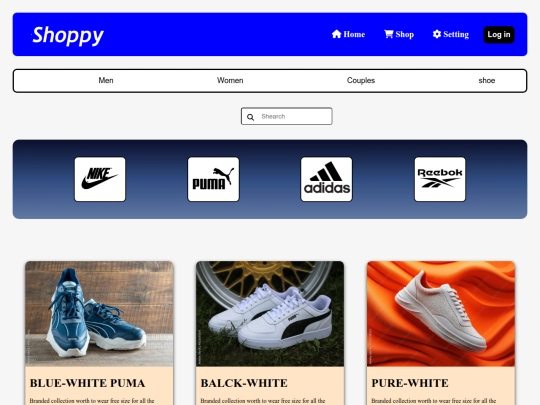Click the BLUE-WHITE PUMA product title

(x=87, y=383)
